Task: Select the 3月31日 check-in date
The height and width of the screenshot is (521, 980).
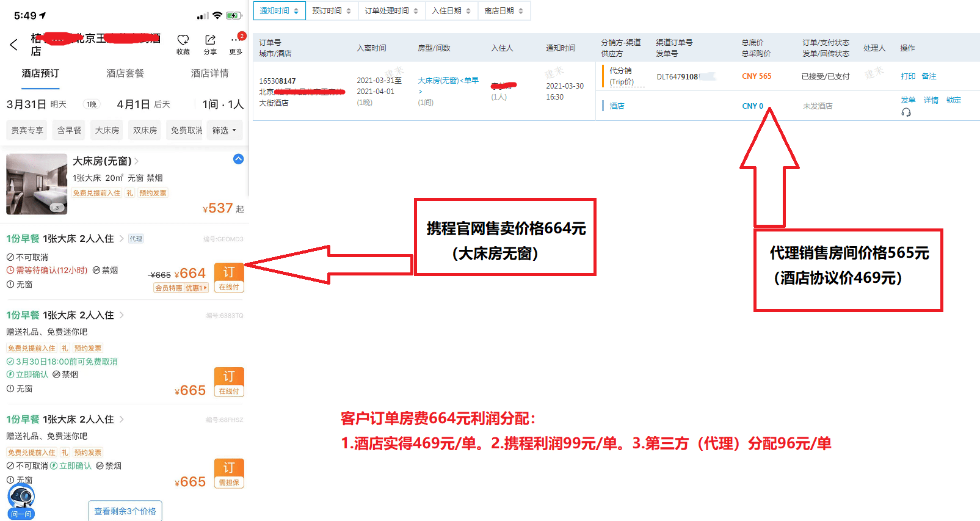Action: (26, 104)
